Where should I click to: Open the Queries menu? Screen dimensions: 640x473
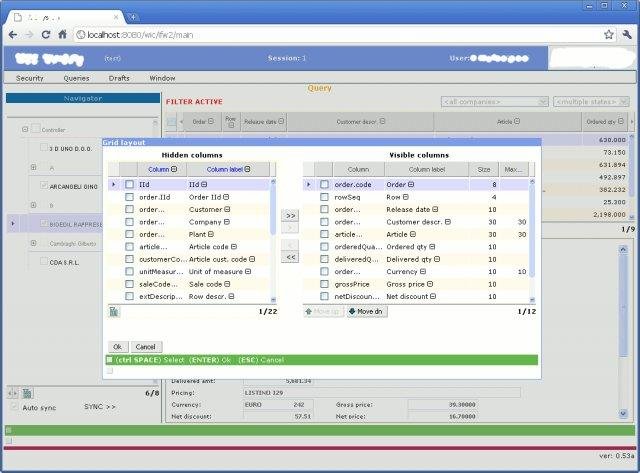(76, 78)
